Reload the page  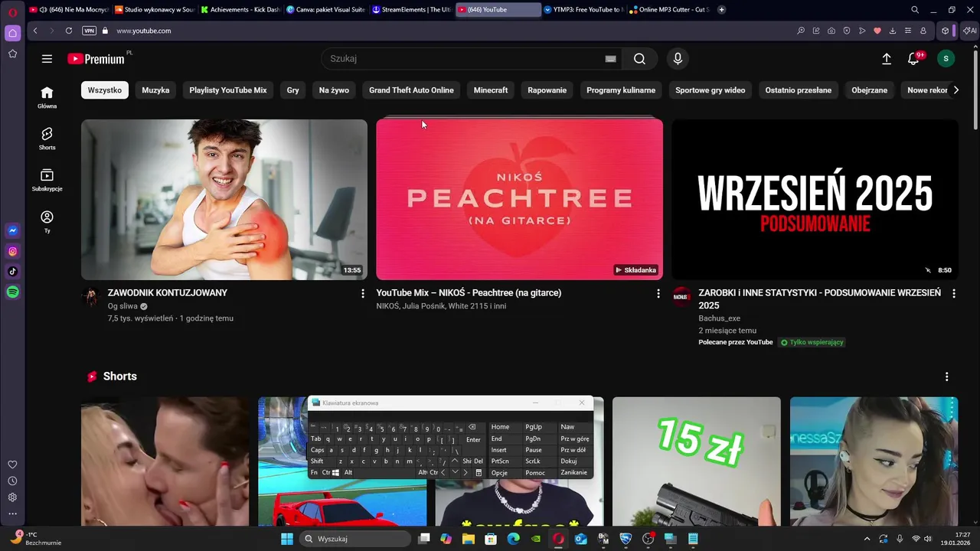point(69,31)
